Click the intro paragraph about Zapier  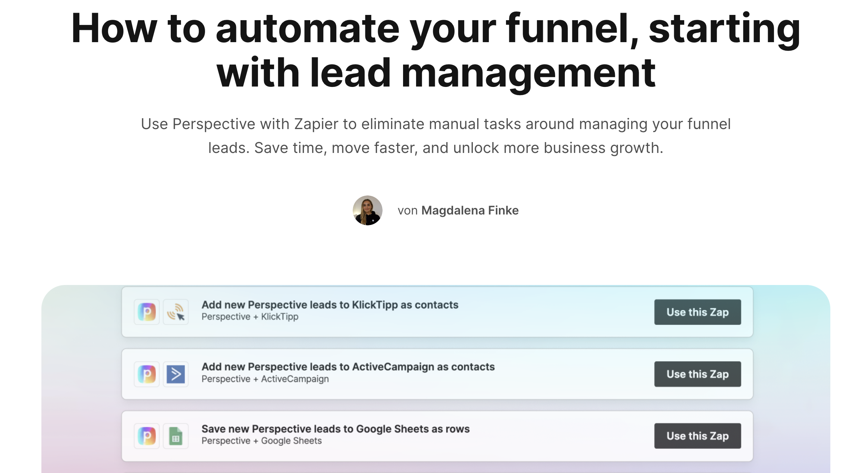click(435, 136)
